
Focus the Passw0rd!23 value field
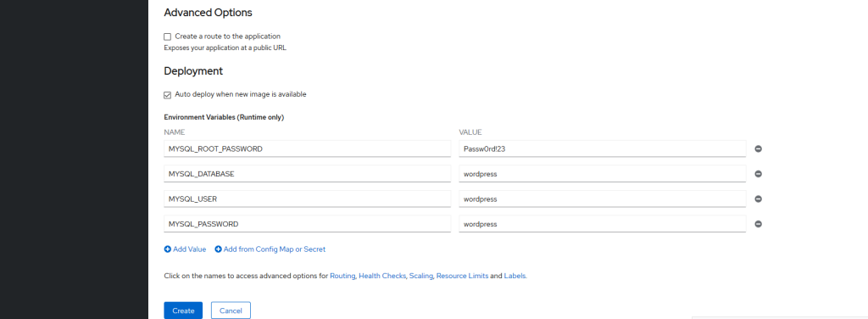[603, 149]
